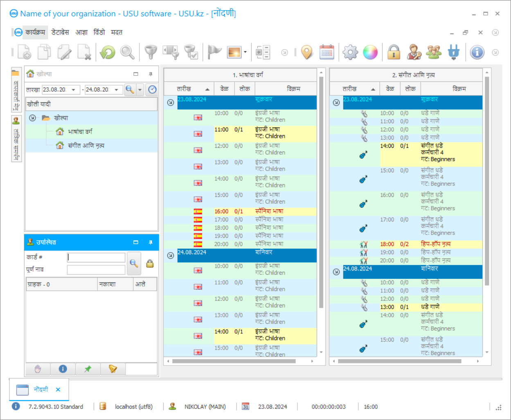511x420 pixels.
Task: Click the वेळ column header in संगीत आणि नृत्य
Action: [390, 89]
